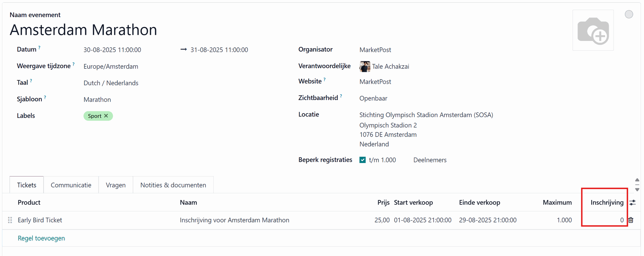Open the Zichtbaarheid Openbaar dropdown

click(373, 98)
